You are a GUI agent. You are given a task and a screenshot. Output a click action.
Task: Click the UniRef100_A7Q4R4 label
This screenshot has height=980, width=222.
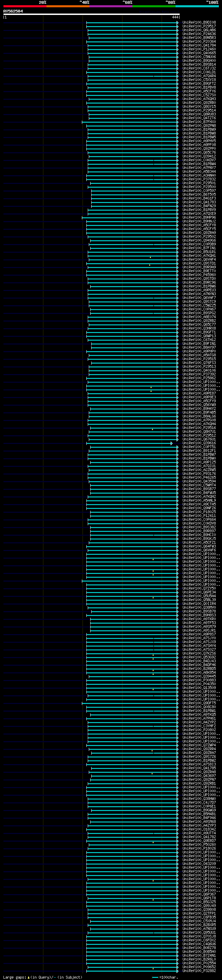point(199,76)
